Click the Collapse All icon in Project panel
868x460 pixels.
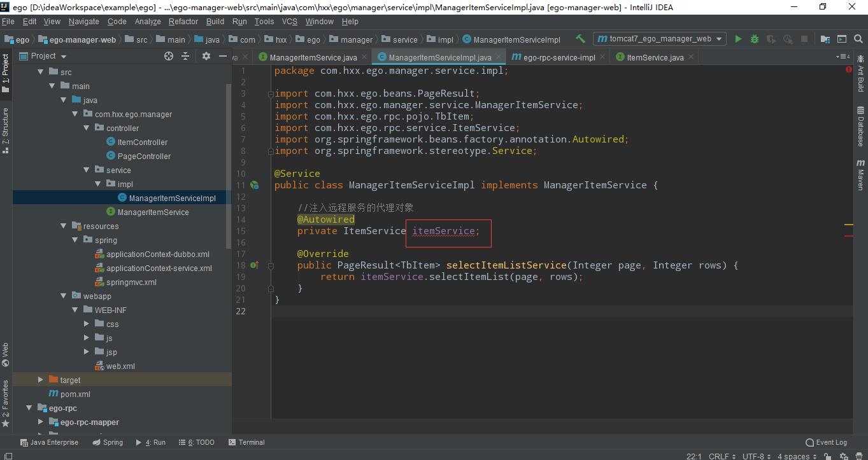pos(185,56)
